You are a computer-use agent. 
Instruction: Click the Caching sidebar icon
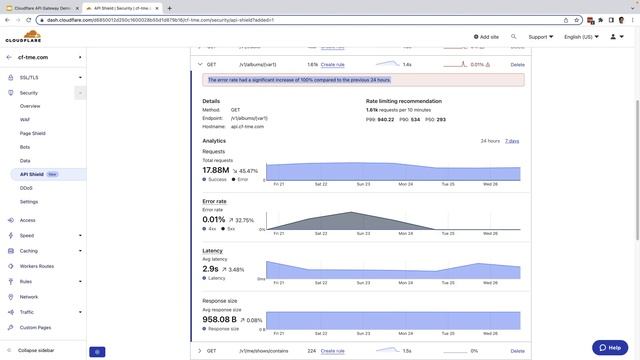11,251
